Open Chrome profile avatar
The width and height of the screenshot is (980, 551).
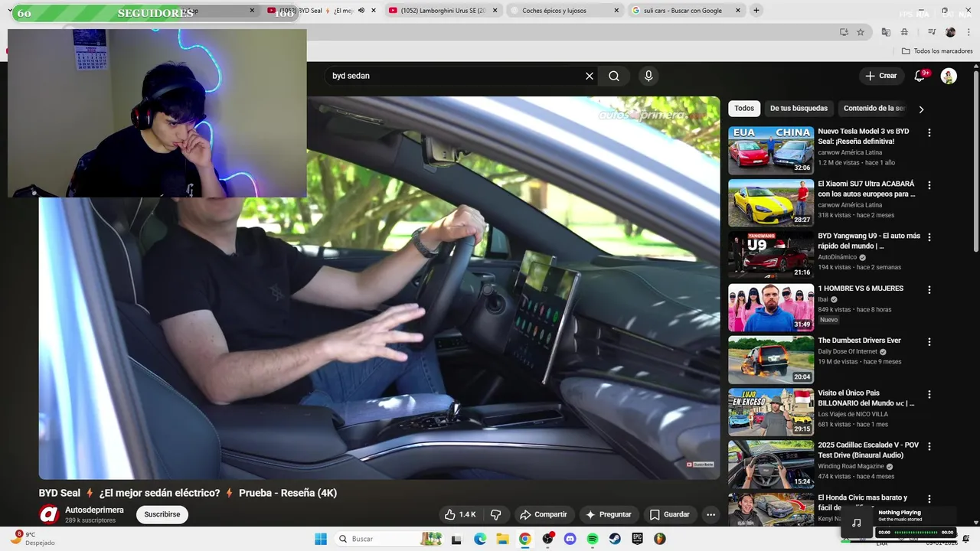[950, 32]
